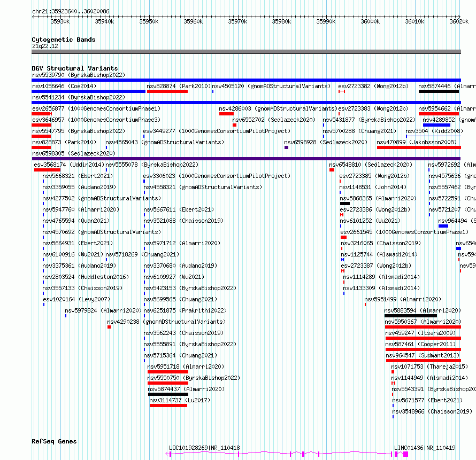
Task: Open variant esv2661545 (1000GenomesConsortiumPhase1)
Action: (x=404, y=232)
